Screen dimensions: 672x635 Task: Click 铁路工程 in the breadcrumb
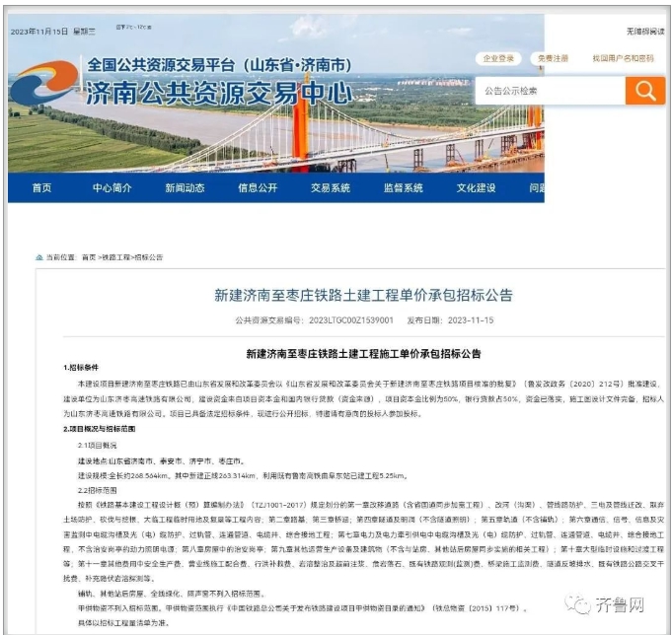[x=115, y=257]
